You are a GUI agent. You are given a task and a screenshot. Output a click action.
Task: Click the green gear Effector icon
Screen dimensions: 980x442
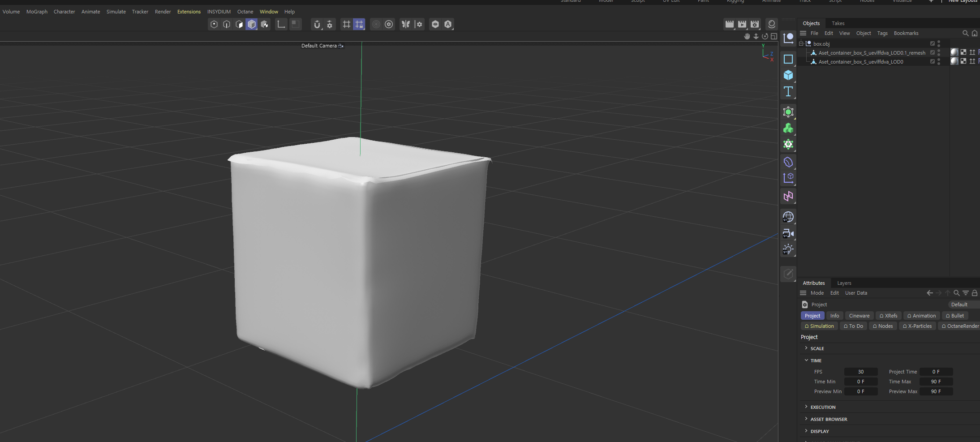pos(788,144)
